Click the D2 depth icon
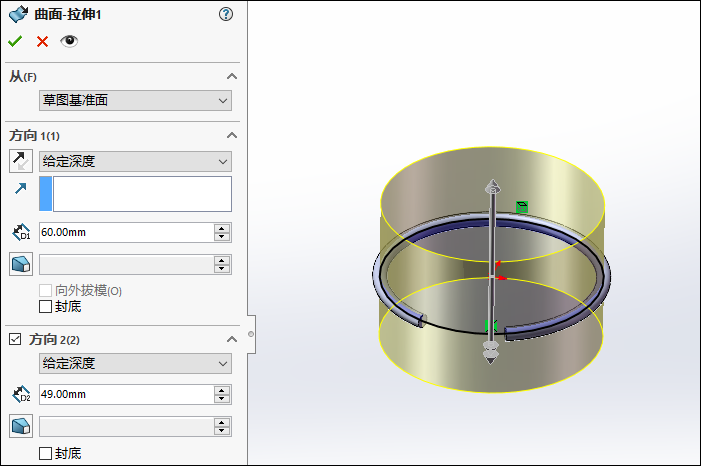Image resolution: width=701 pixels, height=466 pixels. (x=21, y=394)
